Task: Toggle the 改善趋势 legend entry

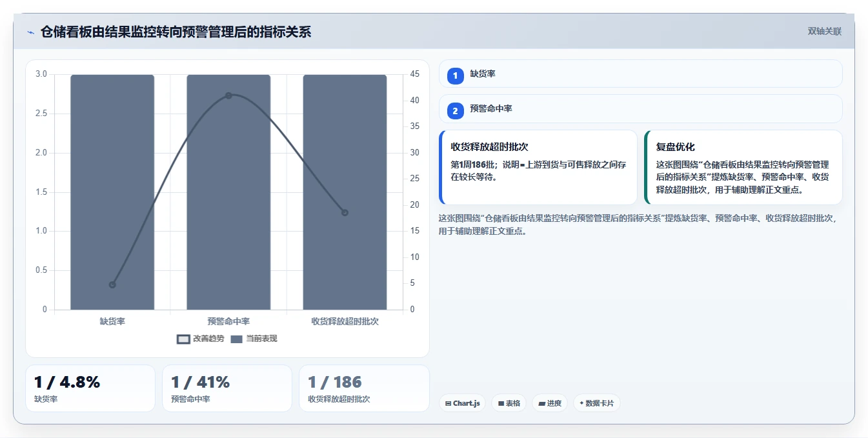Action: pos(201,339)
